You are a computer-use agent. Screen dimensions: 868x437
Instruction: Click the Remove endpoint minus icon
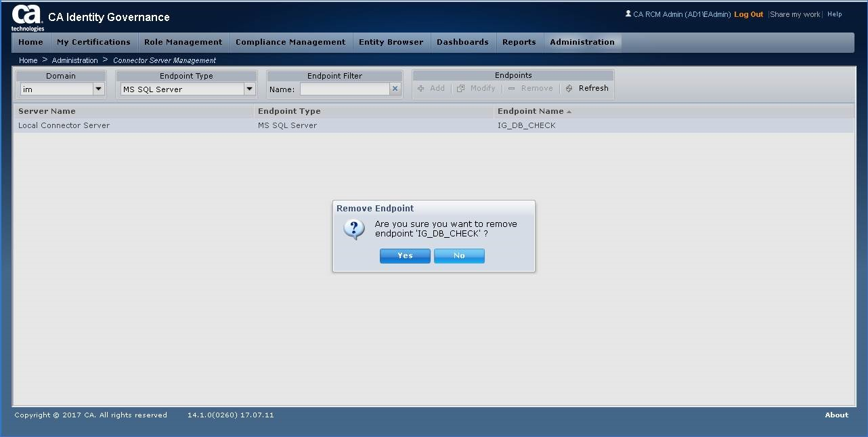coord(512,89)
